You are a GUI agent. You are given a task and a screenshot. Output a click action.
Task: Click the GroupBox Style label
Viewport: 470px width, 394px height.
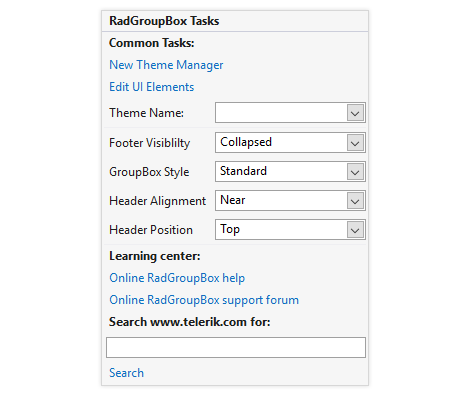click(x=149, y=172)
